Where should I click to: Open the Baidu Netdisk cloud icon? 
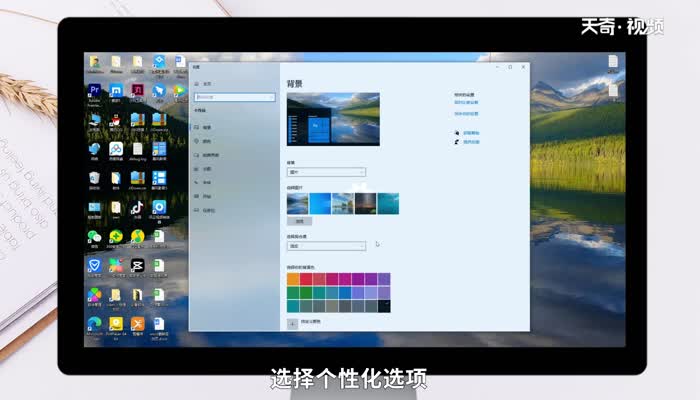[116, 151]
